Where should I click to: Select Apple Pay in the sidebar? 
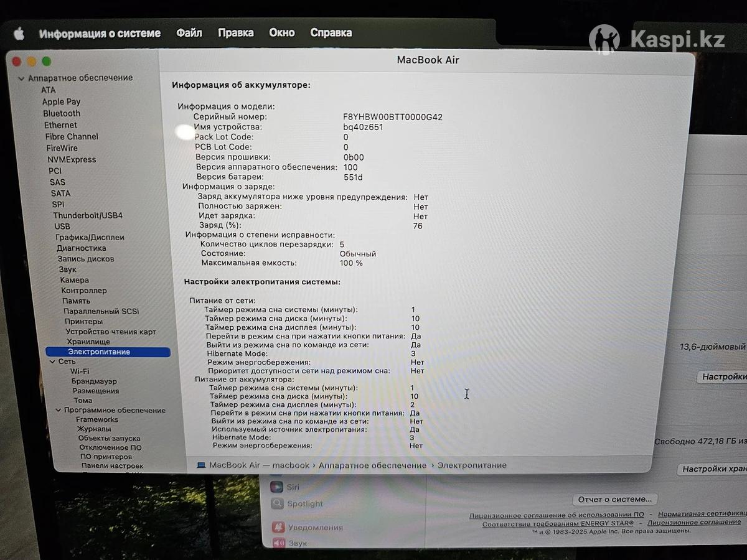[x=61, y=102]
